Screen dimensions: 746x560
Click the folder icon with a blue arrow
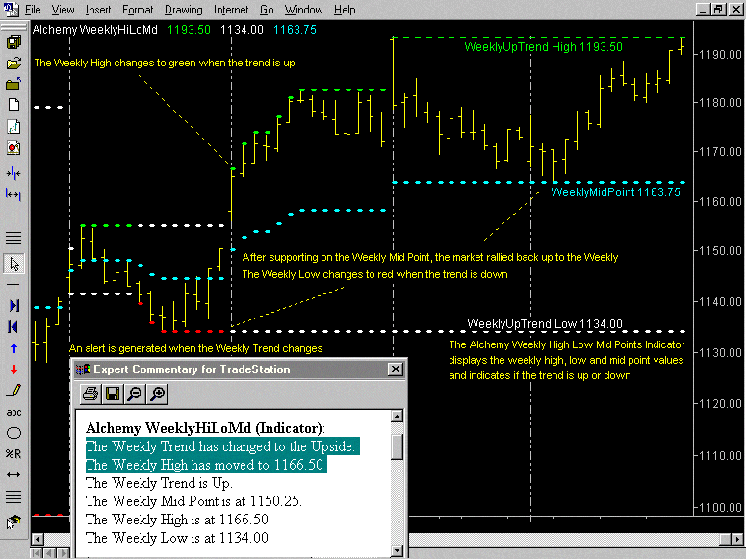tap(13, 84)
